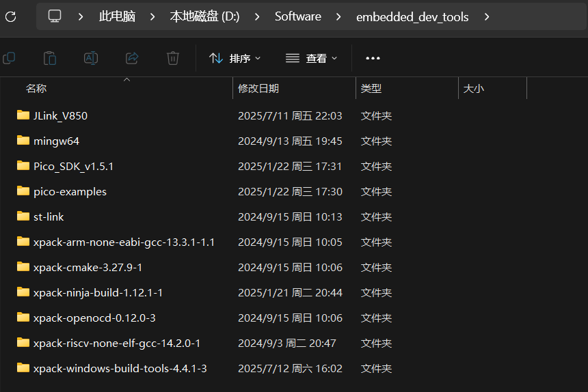Expand the chevron after the PC icon
588x392 pixels.
click(80, 16)
